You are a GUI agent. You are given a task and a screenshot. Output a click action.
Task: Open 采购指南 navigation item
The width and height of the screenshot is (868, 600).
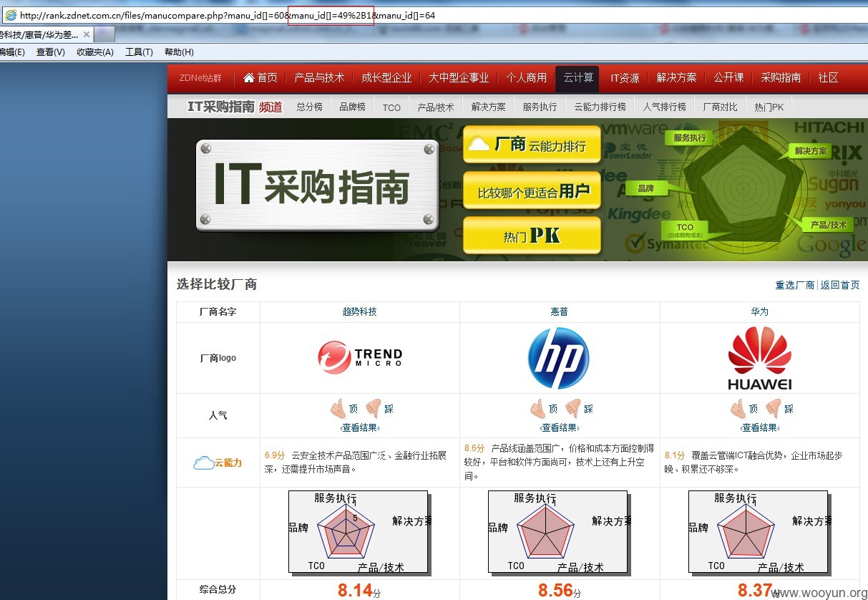(x=781, y=78)
